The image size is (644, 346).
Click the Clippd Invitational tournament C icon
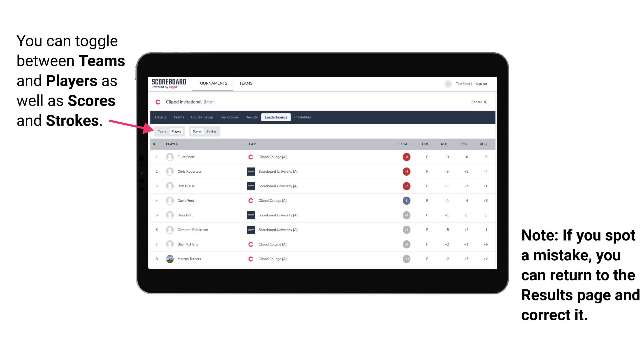tap(157, 102)
